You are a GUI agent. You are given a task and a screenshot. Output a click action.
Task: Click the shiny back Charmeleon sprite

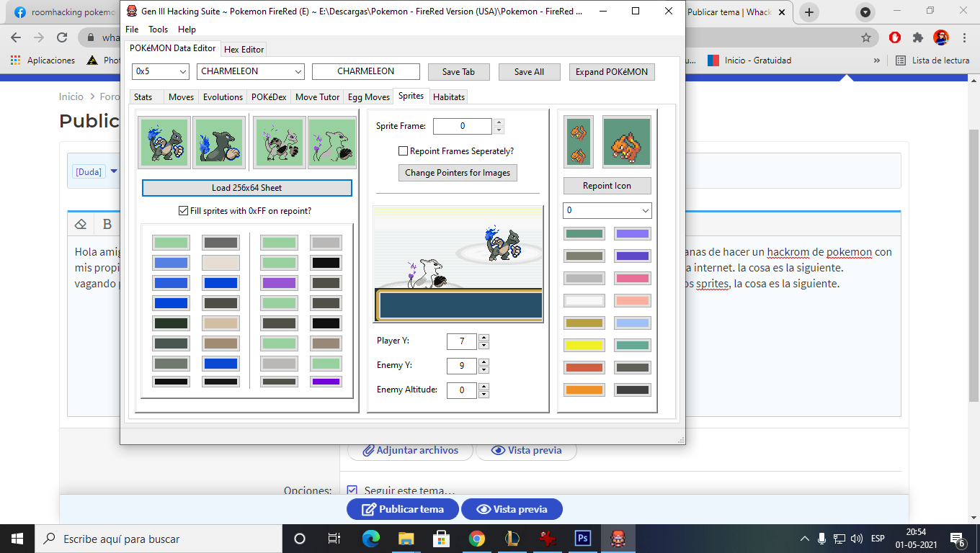point(332,143)
